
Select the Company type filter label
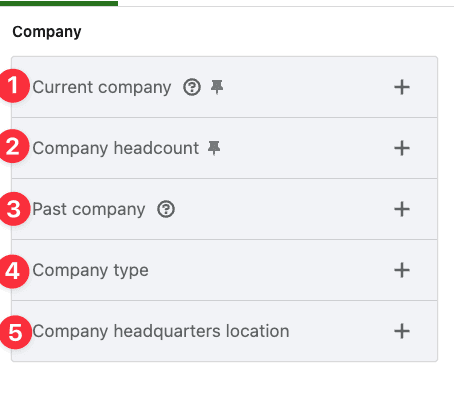click(x=91, y=270)
